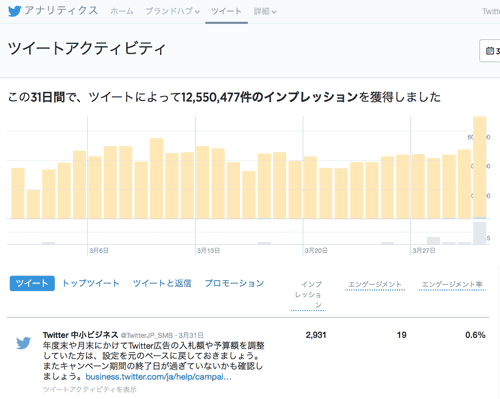Screen dimensions: 500x399
Task: Open the ホーム navigation item
Action: pos(122,11)
